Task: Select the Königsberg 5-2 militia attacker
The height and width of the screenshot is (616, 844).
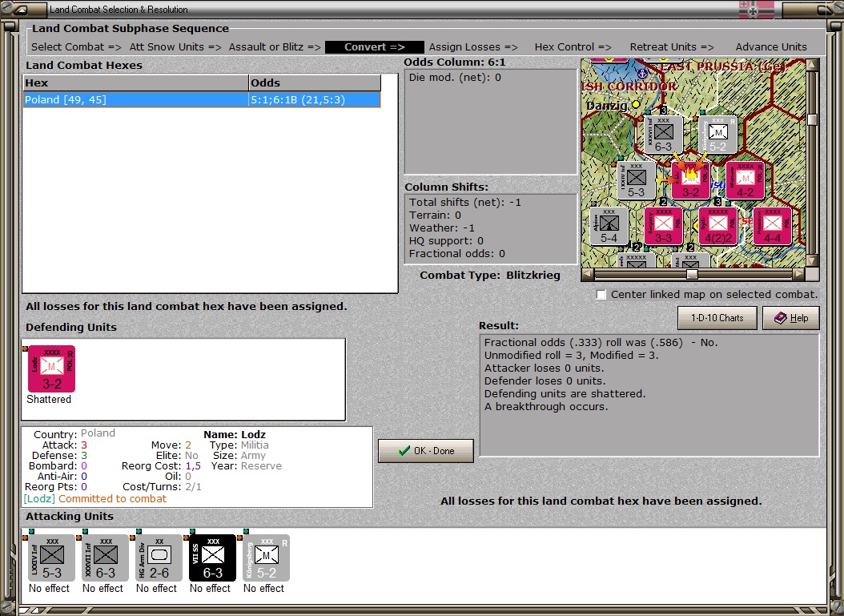Action: tap(267, 558)
